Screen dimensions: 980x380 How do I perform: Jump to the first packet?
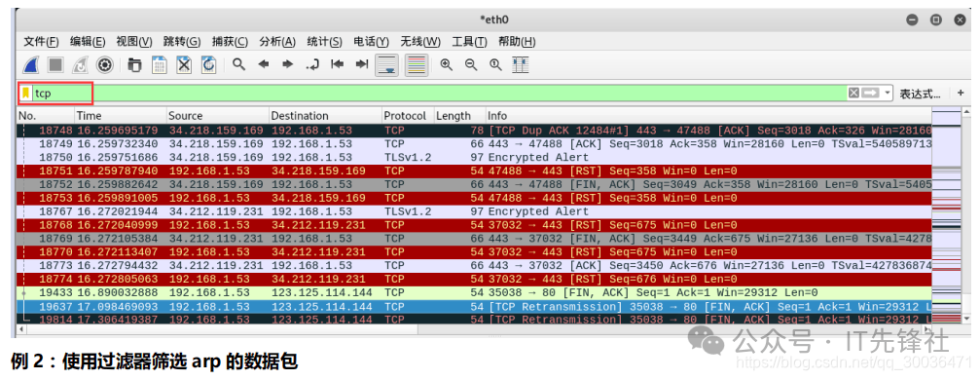pos(338,64)
